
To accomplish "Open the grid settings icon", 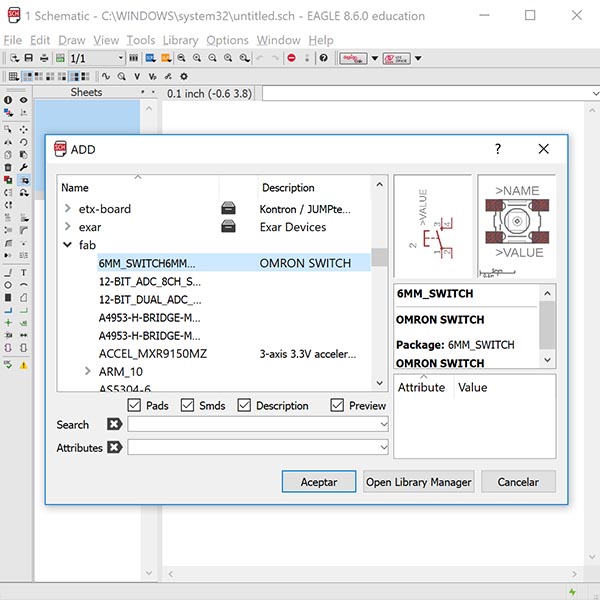I will tap(13, 77).
